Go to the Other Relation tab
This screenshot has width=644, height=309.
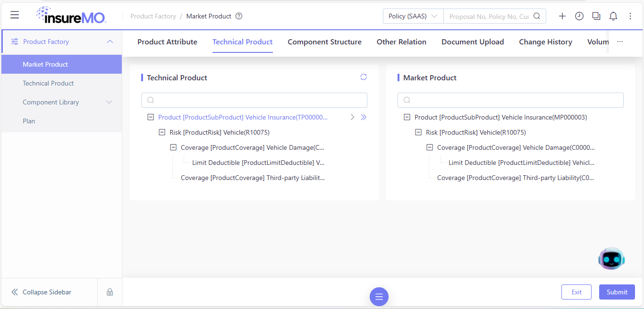[401, 42]
